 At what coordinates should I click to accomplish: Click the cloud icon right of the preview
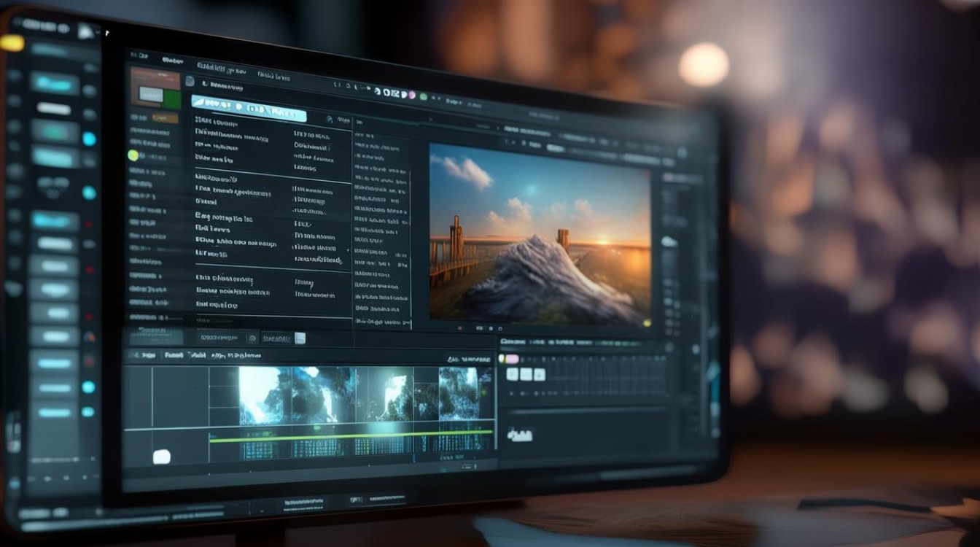[x=669, y=241]
